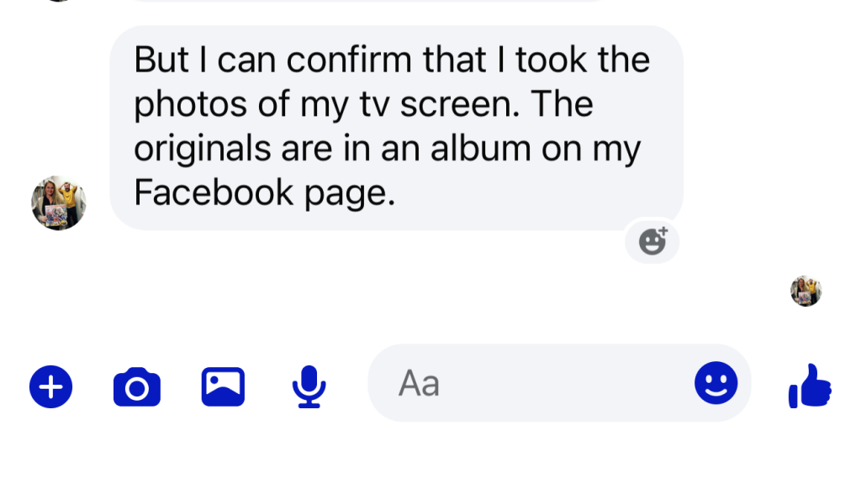Add a reaction to the message bubble

coord(652,242)
